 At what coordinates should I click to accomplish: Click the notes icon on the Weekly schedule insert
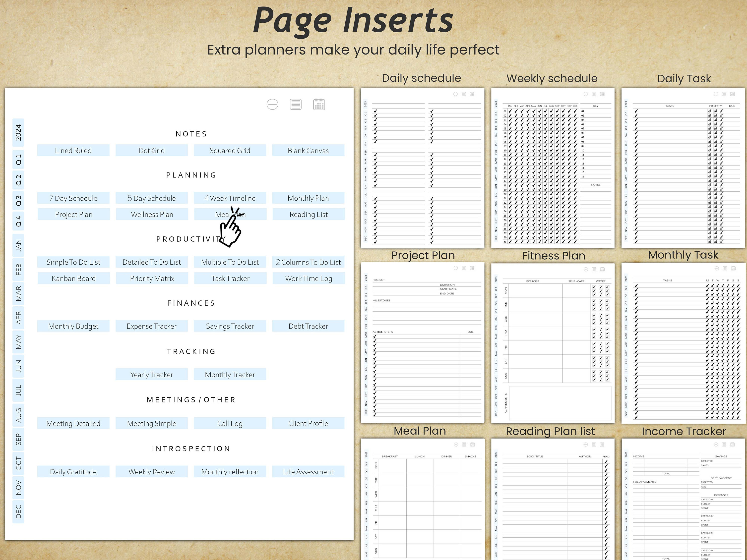(x=594, y=95)
